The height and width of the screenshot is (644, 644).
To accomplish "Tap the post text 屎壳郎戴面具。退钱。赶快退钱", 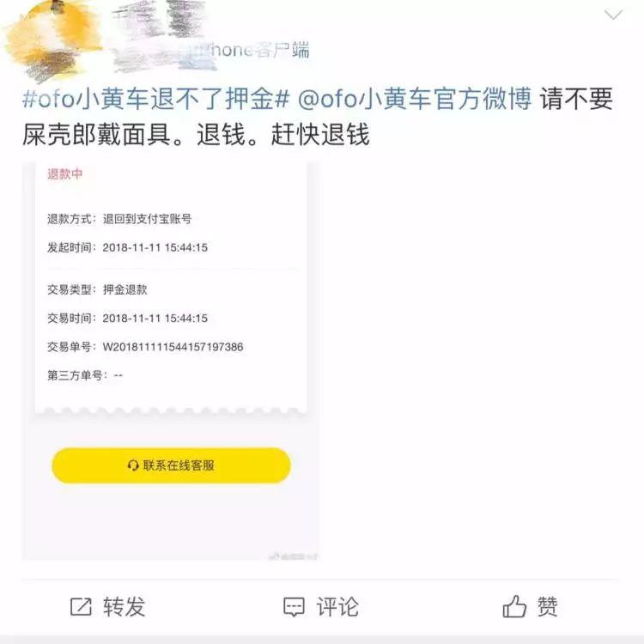I will (x=196, y=135).
